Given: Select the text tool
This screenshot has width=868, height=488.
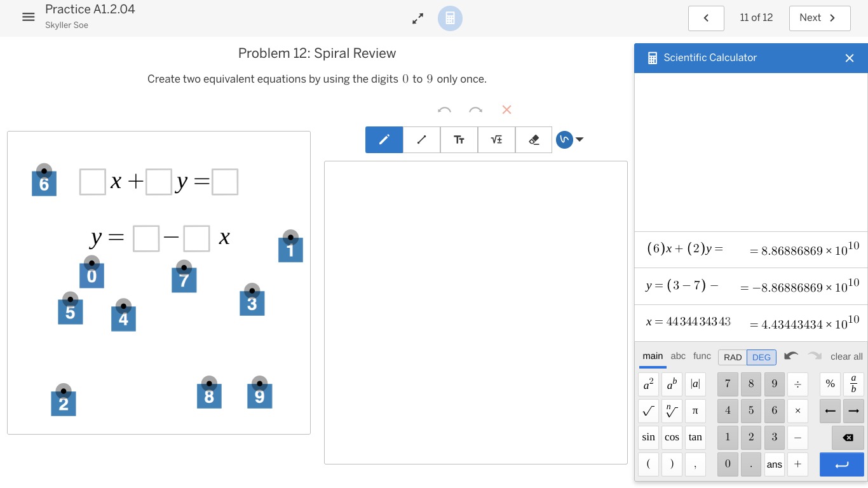Looking at the screenshot, I should point(459,140).
